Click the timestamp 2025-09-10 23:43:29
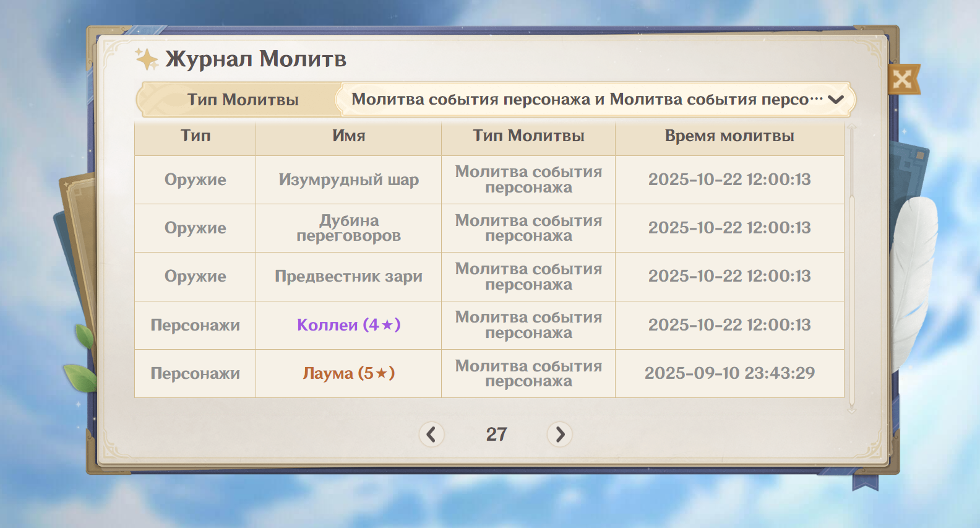The image size is (980, 528). (x=729, y=373)
